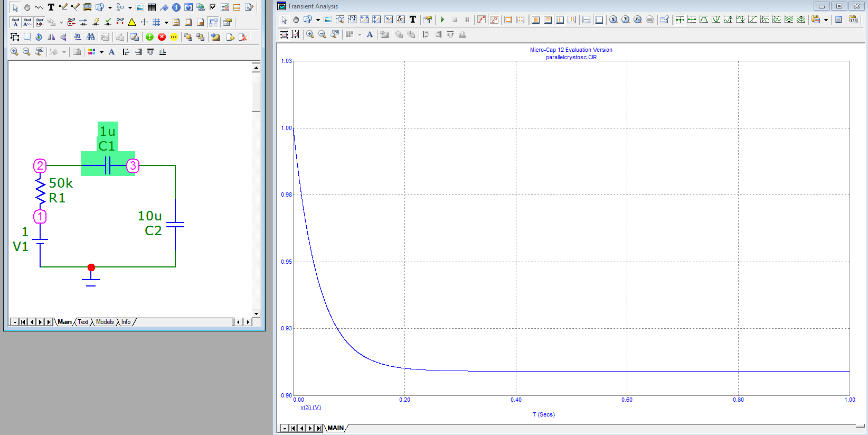Open schematic color palette swatch
The height and width of the screenshot is (435, 868).
(x=91, y=52)
